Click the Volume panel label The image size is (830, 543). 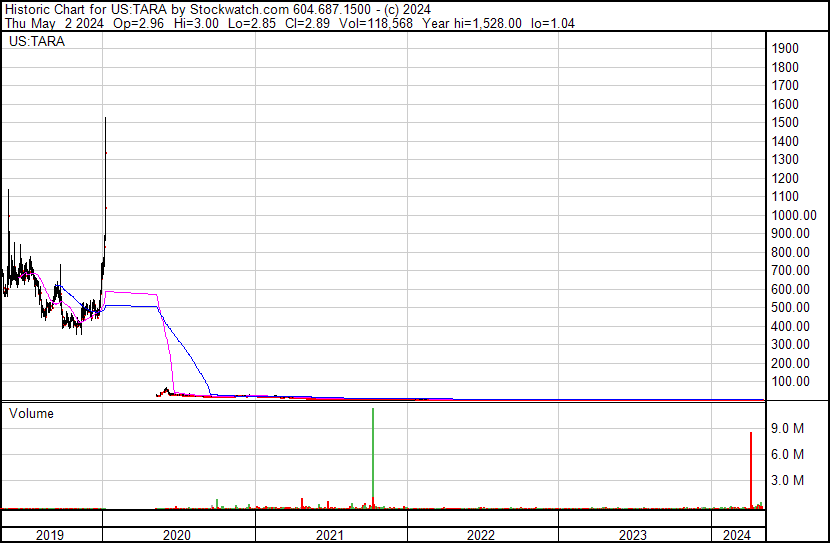tap(31, 413)
